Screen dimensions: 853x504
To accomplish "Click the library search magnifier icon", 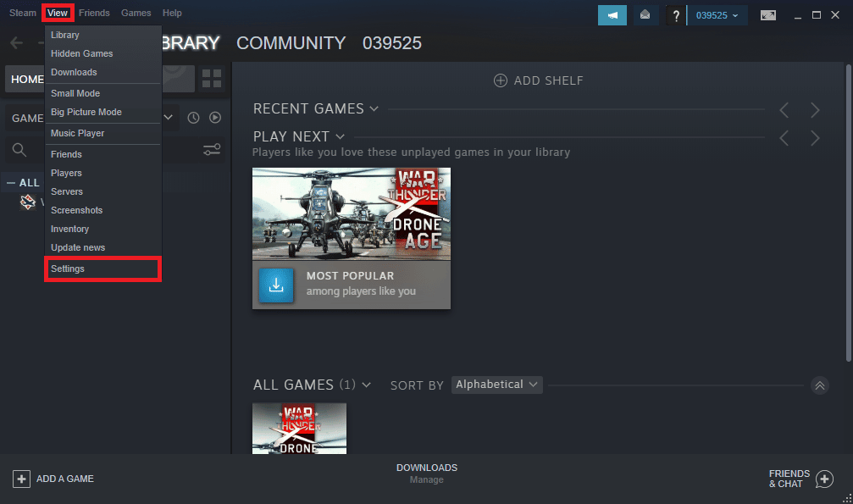I will pyautogui.click(x=19, y=150).
